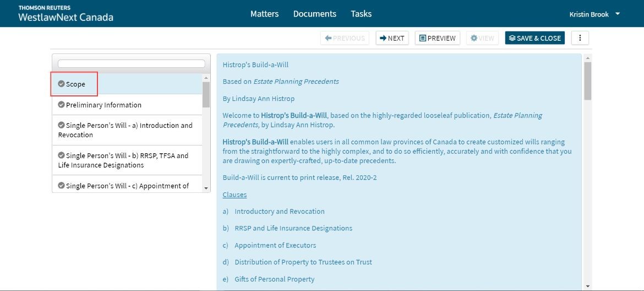Click checkmark icon beside a) Introduction and Revocation
Screen dimensions: 644x291
61,125
